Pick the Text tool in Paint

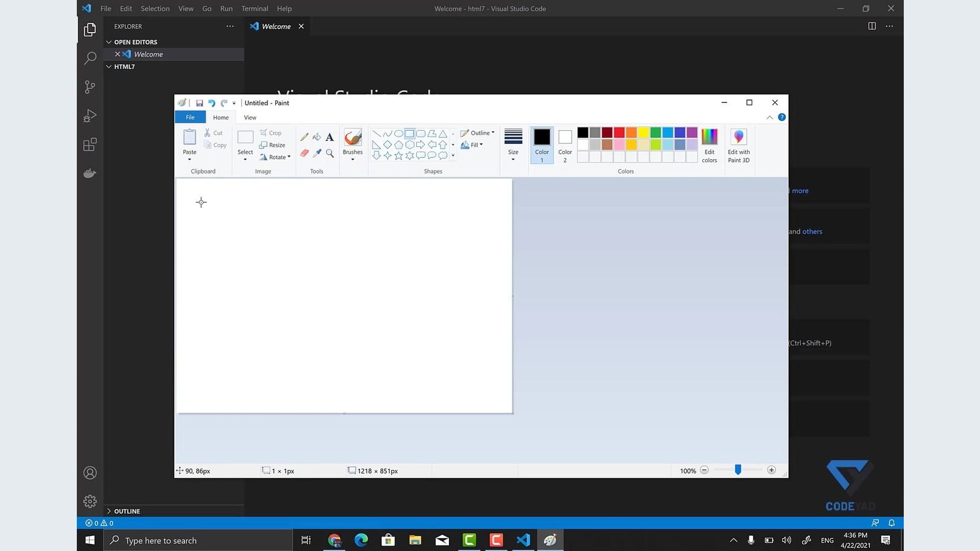pyautogui.click(x=330, y=137)
